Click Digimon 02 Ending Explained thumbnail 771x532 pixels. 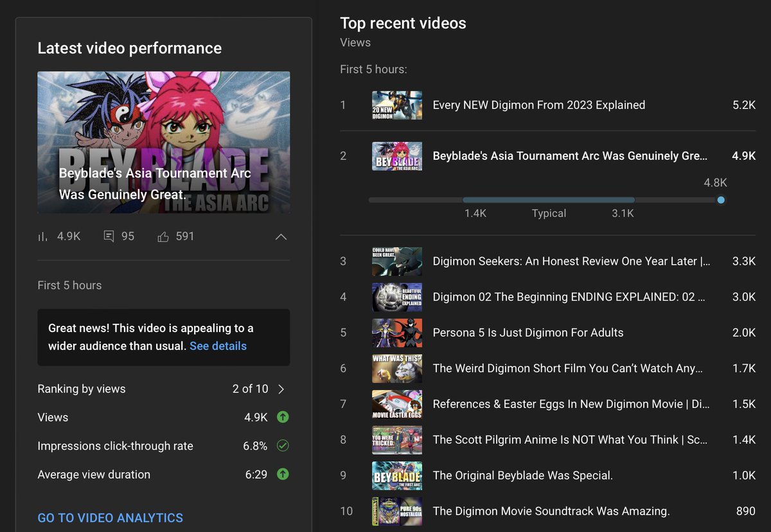(x=397, y=297)
